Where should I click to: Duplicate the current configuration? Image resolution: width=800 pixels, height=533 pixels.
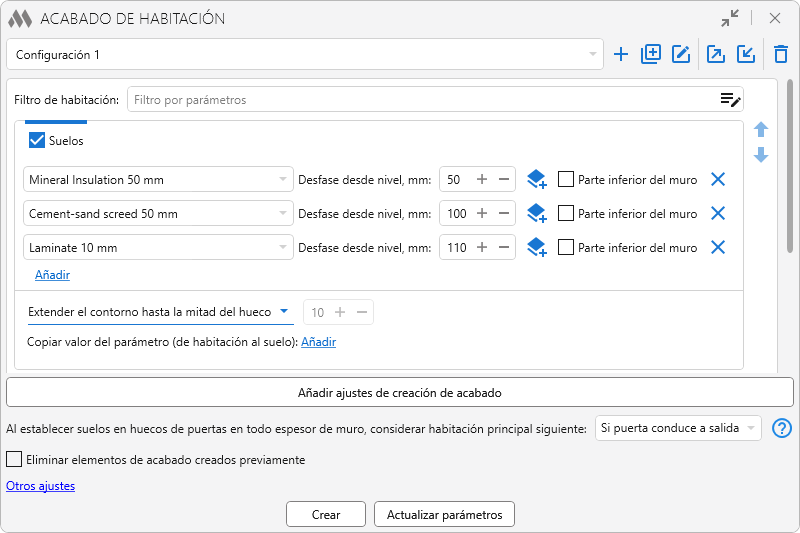tap(651, 55)
